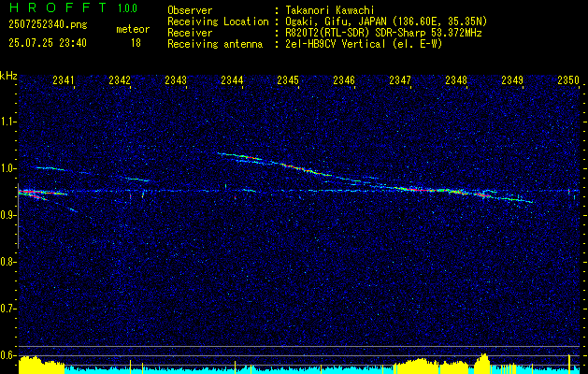588x374 pixels.
Task: Click the 1.0 frequency axis label
Action: click(x=7, y=168)
